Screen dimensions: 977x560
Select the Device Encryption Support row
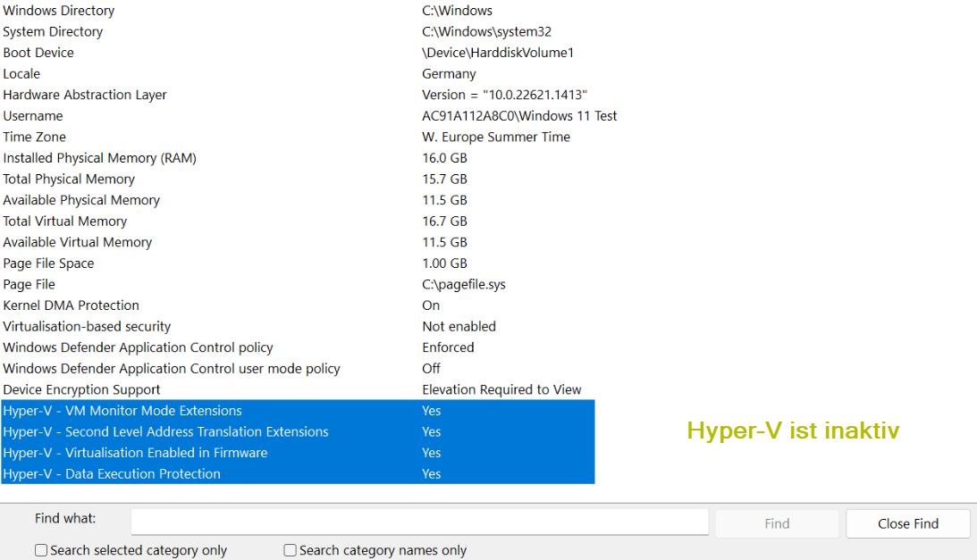[x=82, y=389]
